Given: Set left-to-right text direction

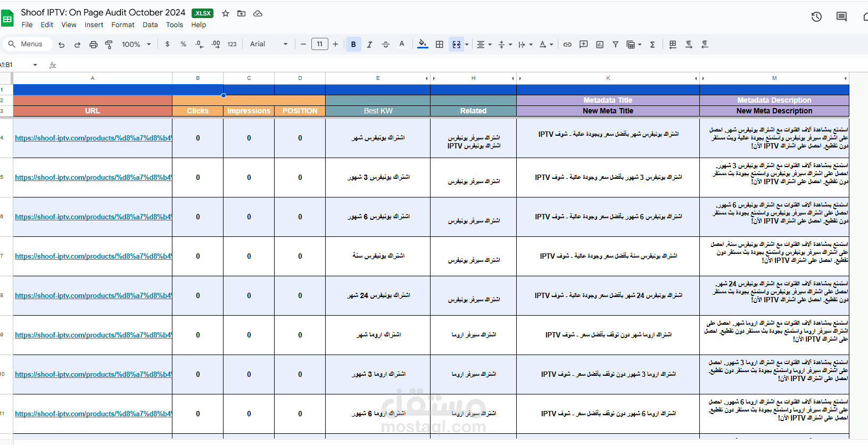Looking at the screenshot, I should pyautogui.click(x=689, y=45).
